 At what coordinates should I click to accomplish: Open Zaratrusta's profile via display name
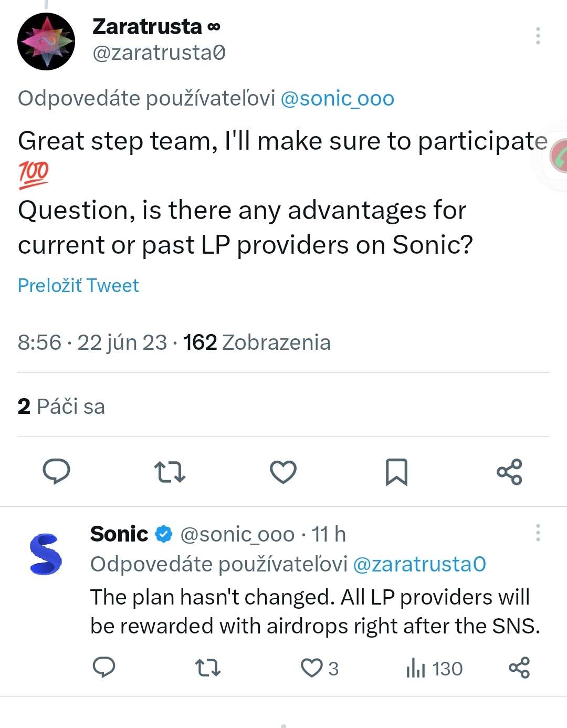pos(147,26)
